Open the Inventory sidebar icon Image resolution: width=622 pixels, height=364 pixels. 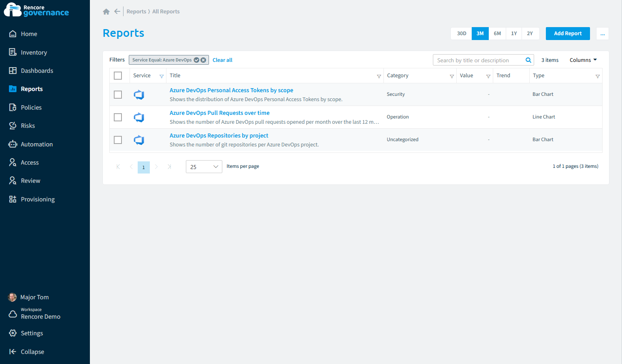[x=13, y=52]
